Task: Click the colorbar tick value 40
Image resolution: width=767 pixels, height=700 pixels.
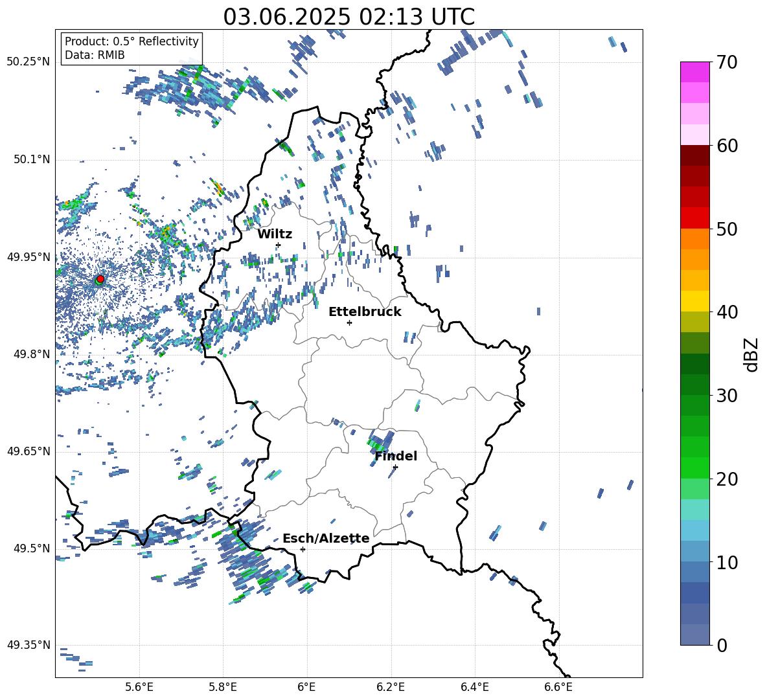Action: tap(727, 312)
